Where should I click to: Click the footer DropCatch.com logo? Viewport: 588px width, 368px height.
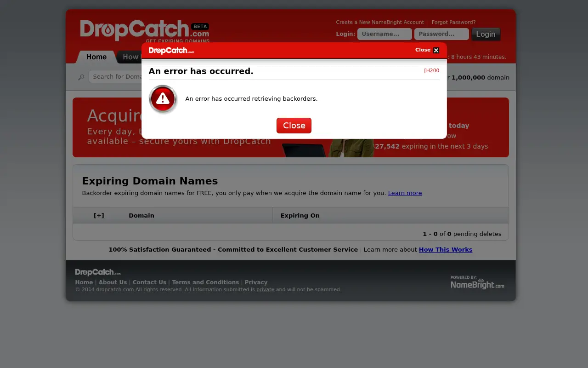pos(98,272)
